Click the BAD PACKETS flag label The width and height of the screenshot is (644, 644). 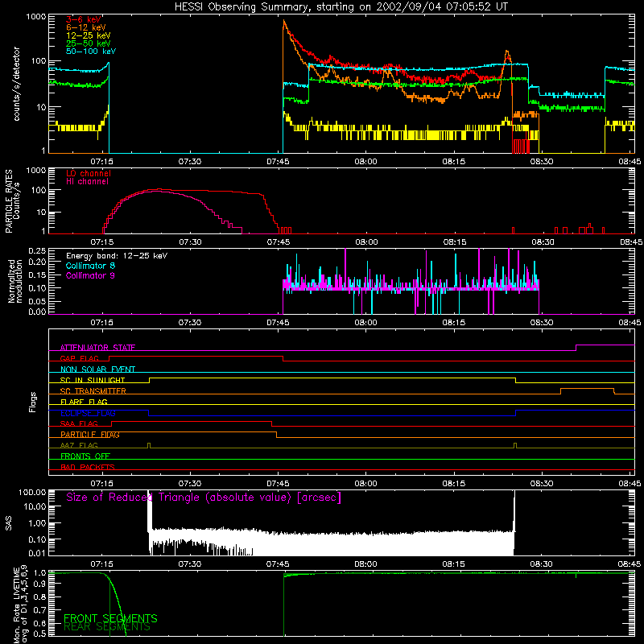click(x=88, y=467)
